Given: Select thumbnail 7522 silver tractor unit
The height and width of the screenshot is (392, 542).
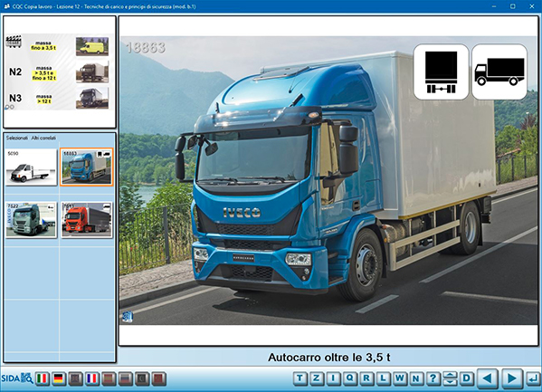Looking at the screenshot, I should coord(31,220).
